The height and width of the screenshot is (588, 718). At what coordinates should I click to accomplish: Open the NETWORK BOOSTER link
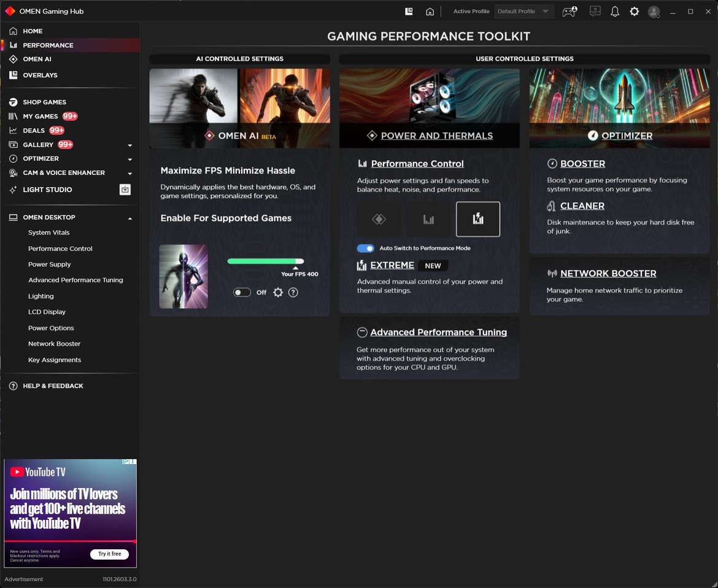[x=608, y=273]
